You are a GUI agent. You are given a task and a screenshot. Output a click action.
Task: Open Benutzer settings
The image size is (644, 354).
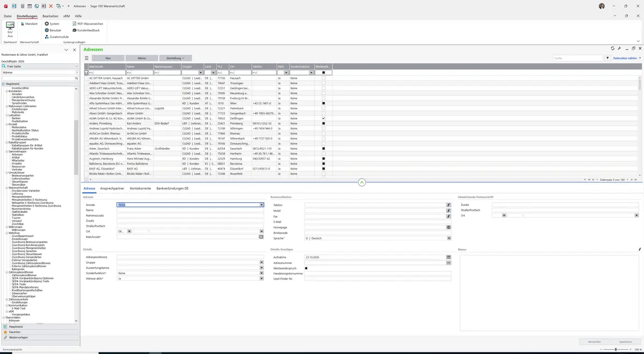click(53, 31)
